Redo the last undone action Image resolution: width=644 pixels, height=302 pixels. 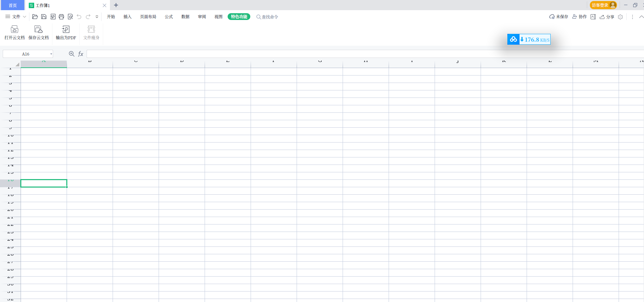point(88,17)
